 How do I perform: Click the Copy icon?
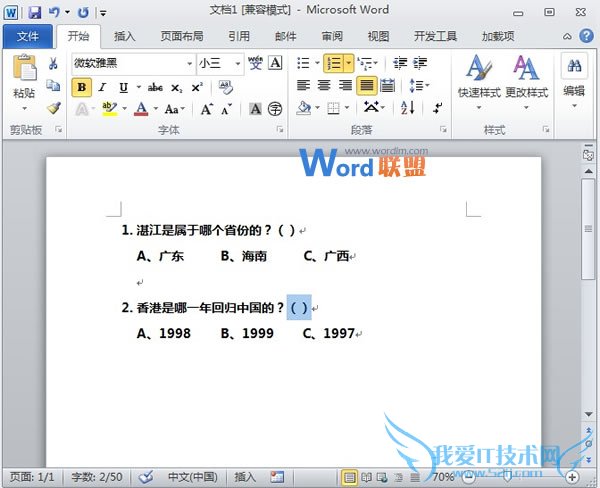(53, 85)
